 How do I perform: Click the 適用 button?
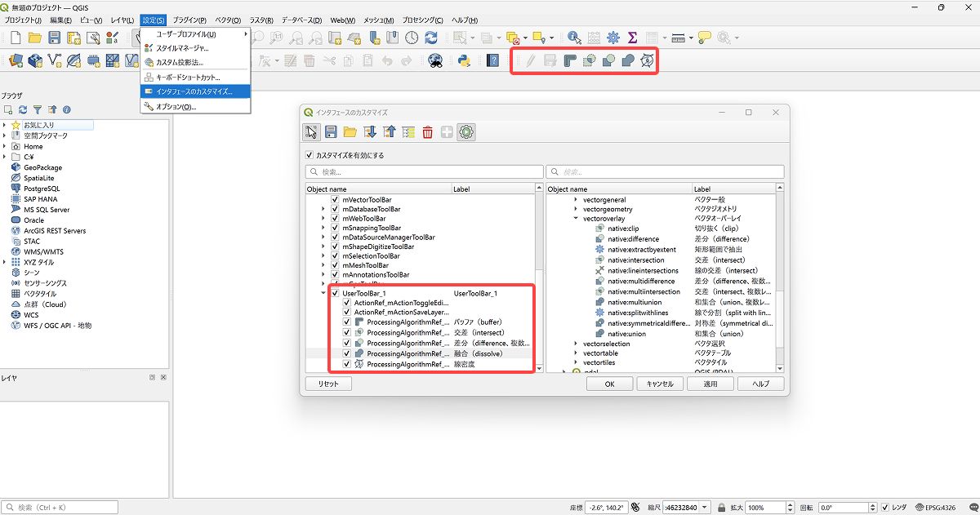pyautogui.click(x=710, y=384)
